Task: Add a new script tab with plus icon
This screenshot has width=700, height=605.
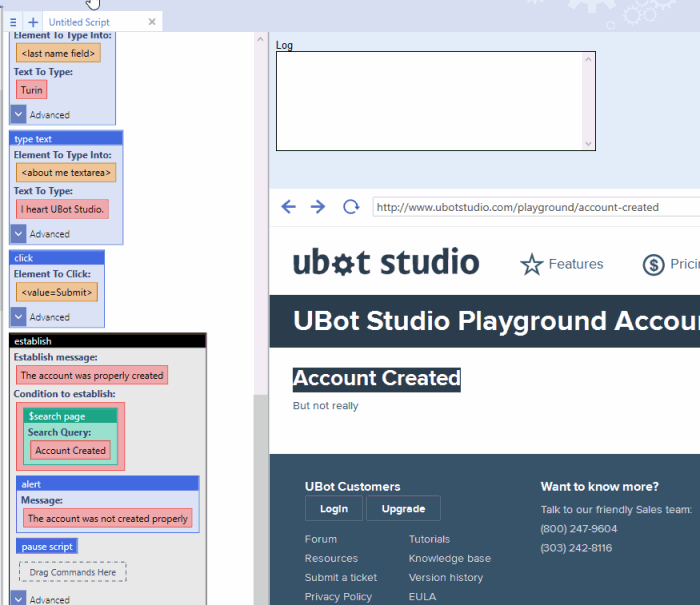Action: pyautogui.click(x=33, y=22)
